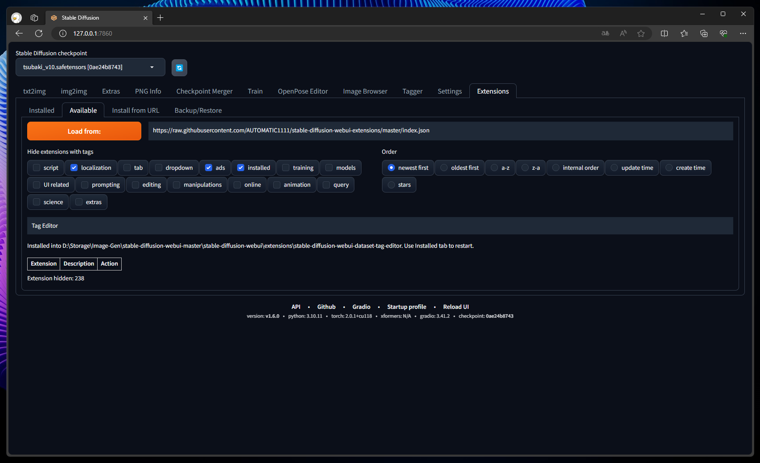Image resolution: width=760 pixels, height=463 pixels.
Task: Open Backup/Restore sub-tab
Action: [198, 111]
